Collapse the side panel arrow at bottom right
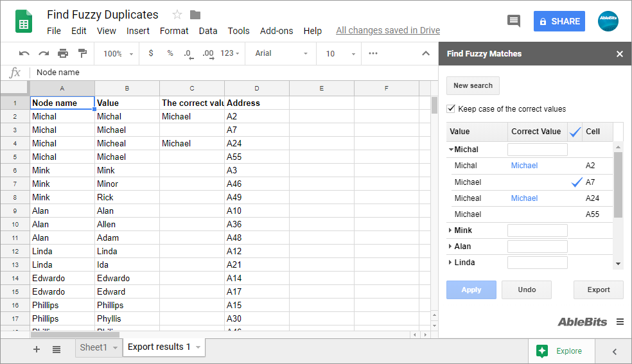Viewport: 632px width, 364px height. coord(614,352)
